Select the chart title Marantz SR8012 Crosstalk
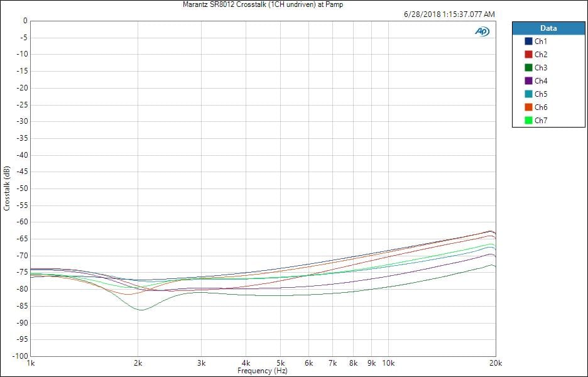588x377 pixels. (x=263, y=4)
